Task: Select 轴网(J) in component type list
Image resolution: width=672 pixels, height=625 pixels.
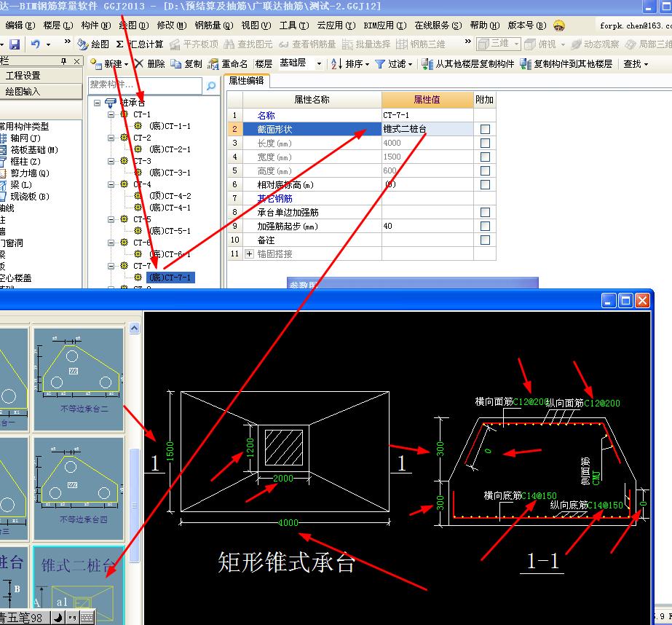Action: (x=25, y=138)
